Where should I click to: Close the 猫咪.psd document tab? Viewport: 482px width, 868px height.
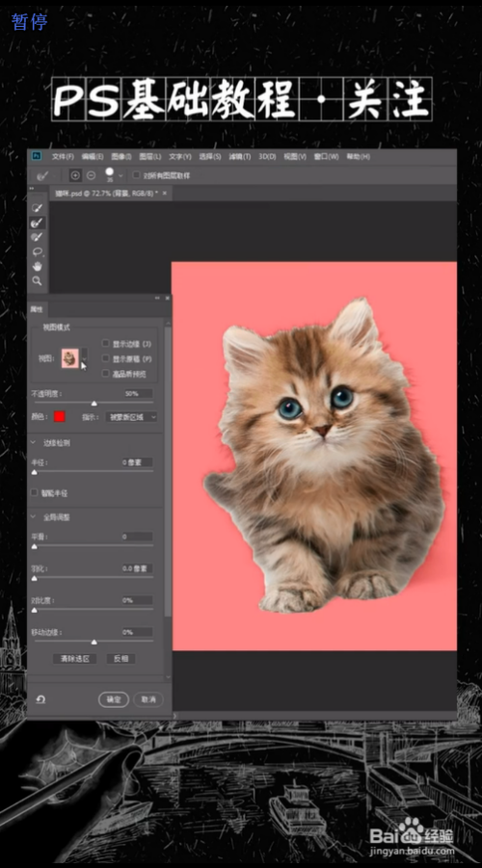(x=165, y=194)
